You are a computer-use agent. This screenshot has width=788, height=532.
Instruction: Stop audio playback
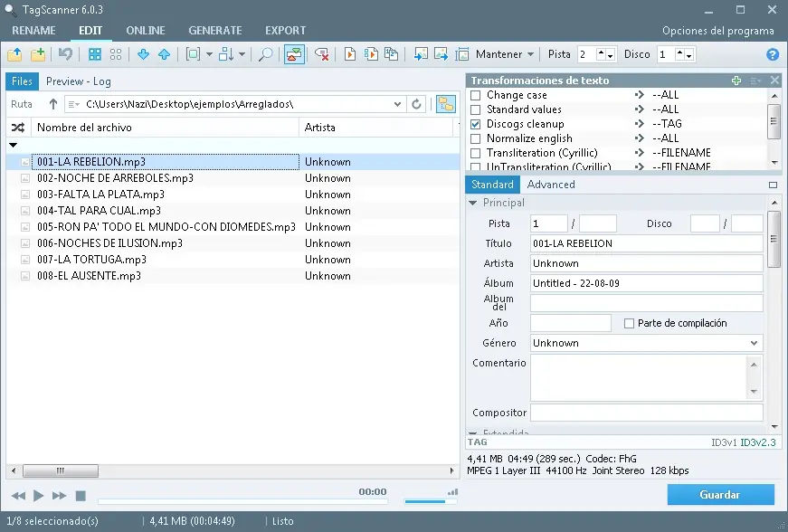pos(81,496)
